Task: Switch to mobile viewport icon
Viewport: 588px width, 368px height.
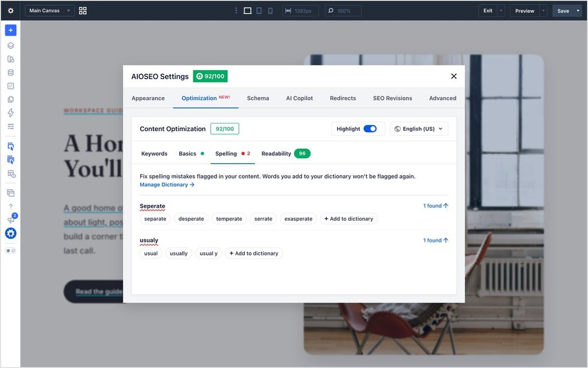Action: pyautogui.click(x=270, y=11)
